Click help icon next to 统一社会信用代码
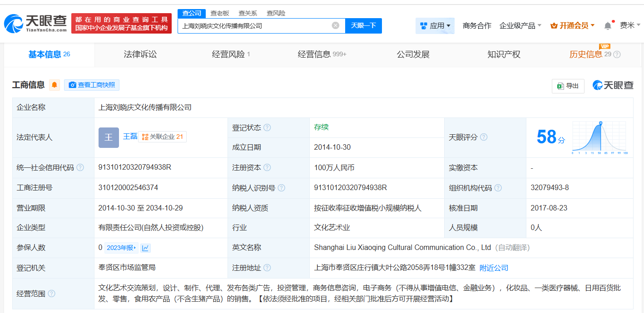644x313 pixels. click(x=80, y=167)
